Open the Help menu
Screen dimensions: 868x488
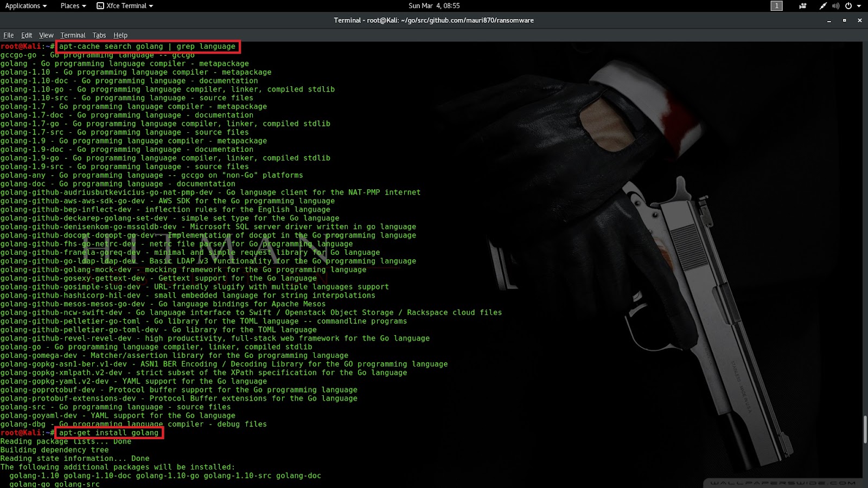point(120,35)
